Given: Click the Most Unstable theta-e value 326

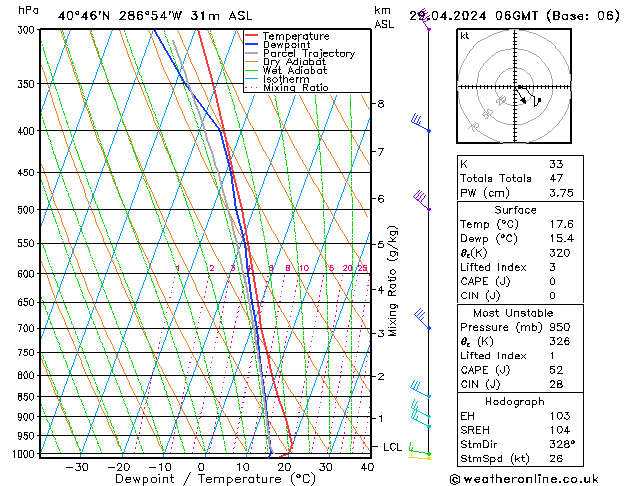Looking at the screenshot, I should pyautogui.click(x=560, y=341).
